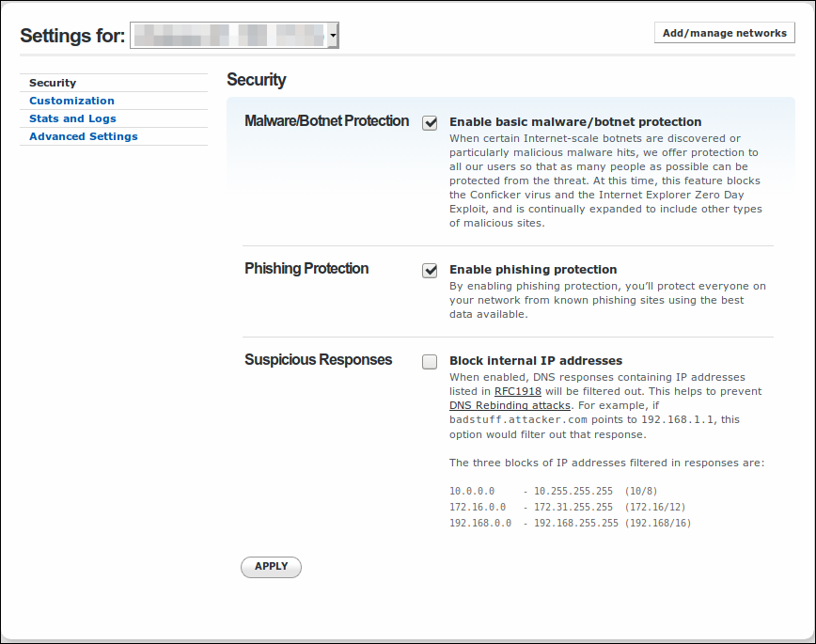Click the Suspicious Responses section heading
816x644 pixels.
pos(318,360)
